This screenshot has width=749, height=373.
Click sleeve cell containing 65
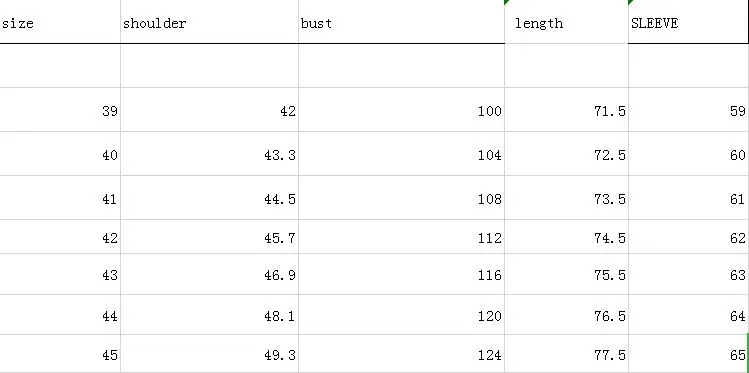tap(688, 354)
